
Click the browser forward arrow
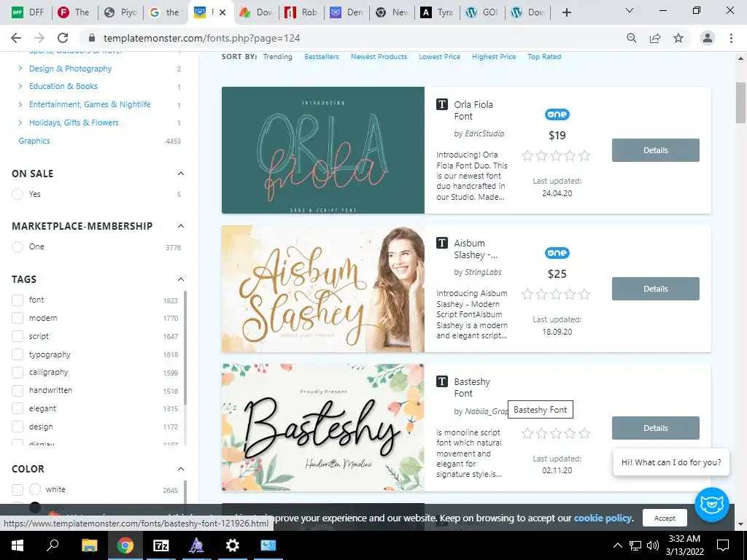pos(39,38)
